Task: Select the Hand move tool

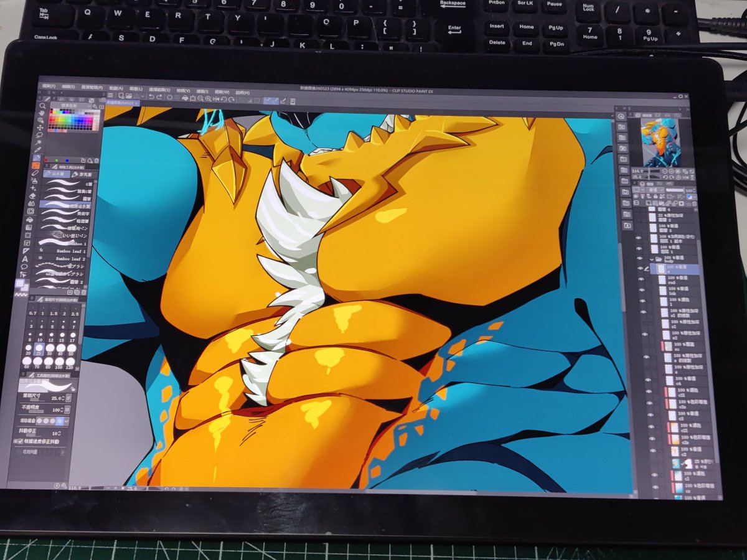Action: (x=42, y=113)
